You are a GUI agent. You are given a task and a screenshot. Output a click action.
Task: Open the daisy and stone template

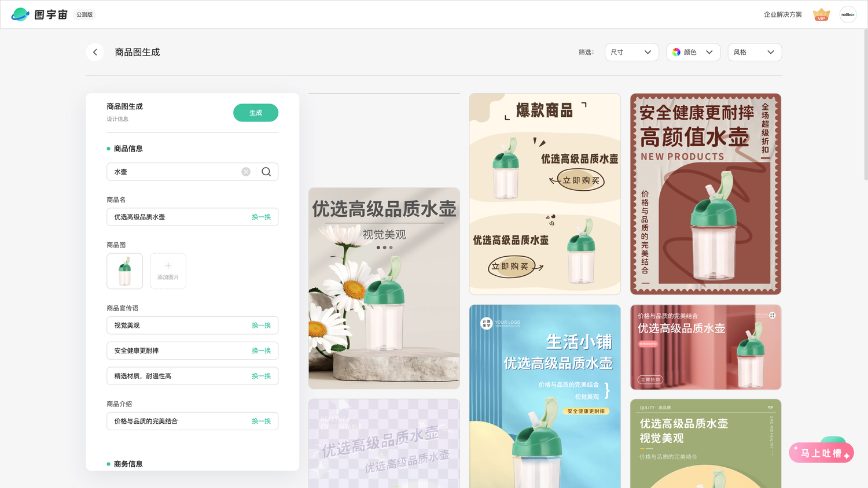[x=384, y=288]
